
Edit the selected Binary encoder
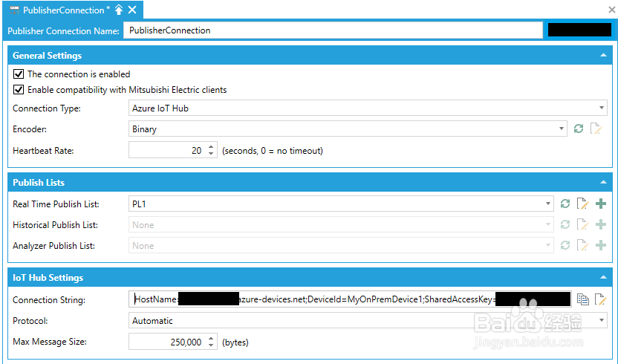pyautogui.click(x=596, y=129)
